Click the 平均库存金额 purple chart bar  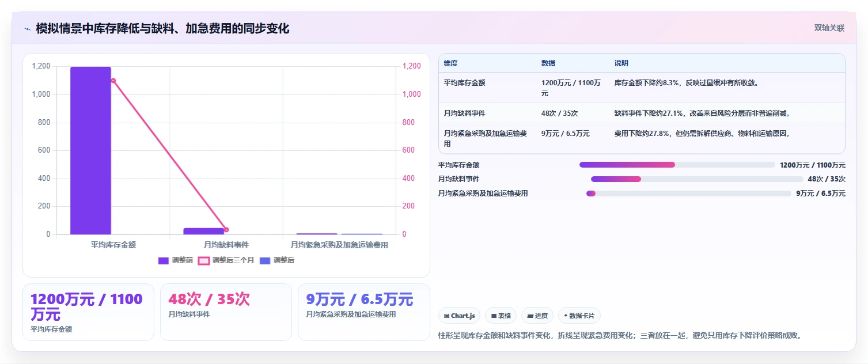[90, 150]
